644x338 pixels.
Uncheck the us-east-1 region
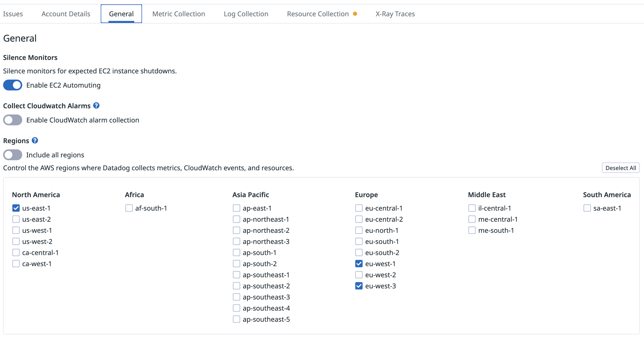16,208
